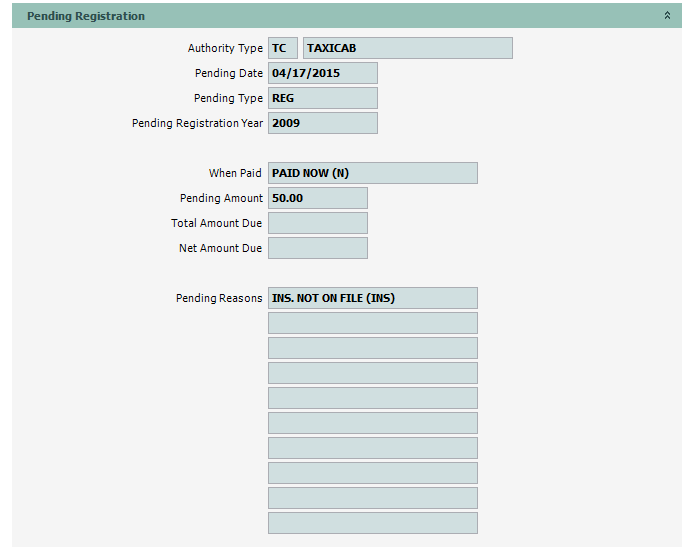Click the eighth Pending Reasons field
This screenshot has width=697, height=559.
pyautogui.click(x=372, y=473)
